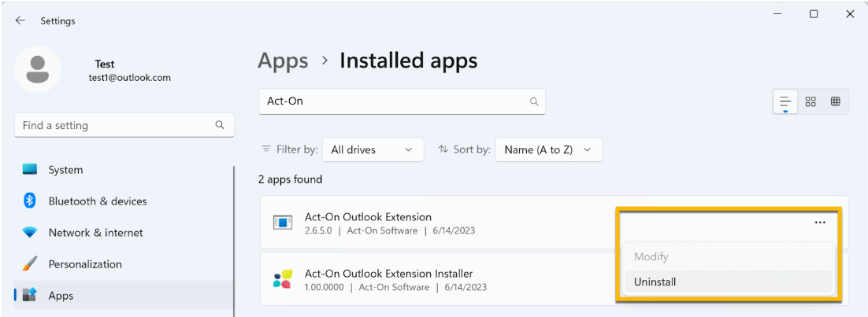Screen dimensions: 868x317
Task: Click the Installed apps heading
Action: (409, 61)
